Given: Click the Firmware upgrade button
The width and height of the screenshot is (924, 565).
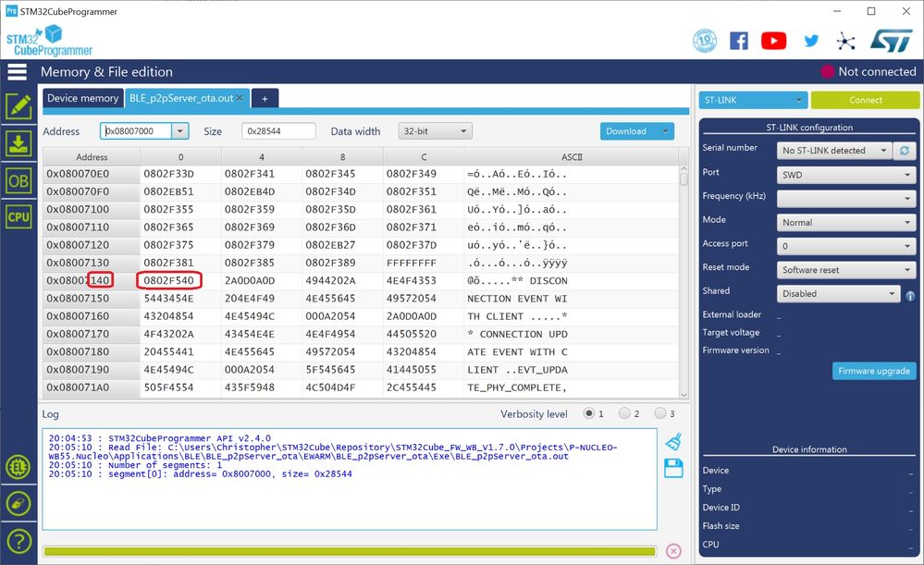Looking at the screenshot, I should point(874,371).
